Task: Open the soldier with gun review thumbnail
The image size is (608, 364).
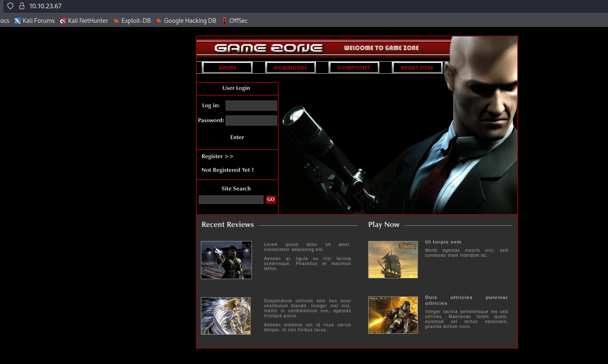Action: coord(226,260)
